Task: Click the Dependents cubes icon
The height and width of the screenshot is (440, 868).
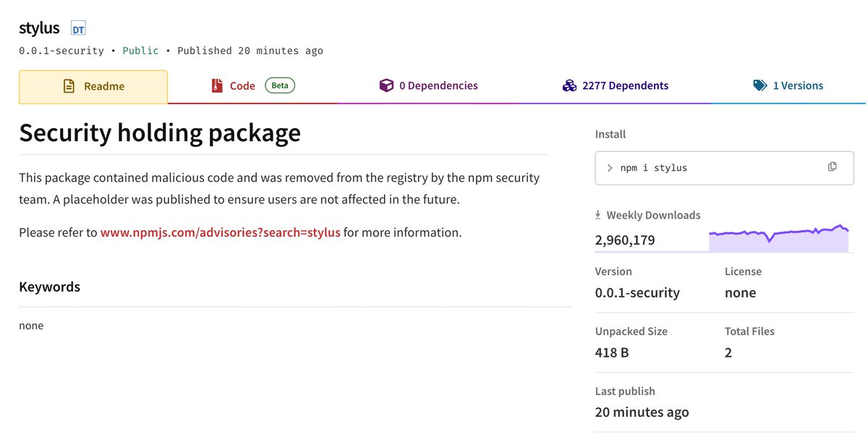Action: click(x=569, y=85)
